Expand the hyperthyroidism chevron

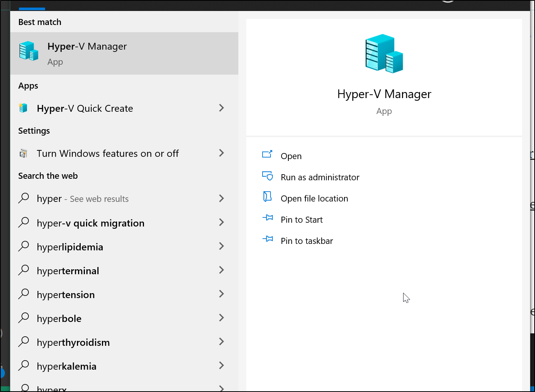(x=222, y=342)
